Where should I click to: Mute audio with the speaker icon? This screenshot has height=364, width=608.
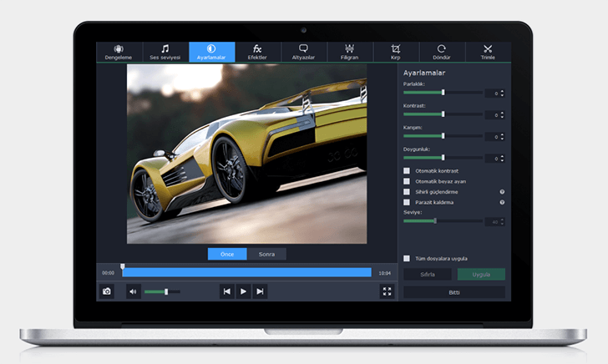pos(133,291)
